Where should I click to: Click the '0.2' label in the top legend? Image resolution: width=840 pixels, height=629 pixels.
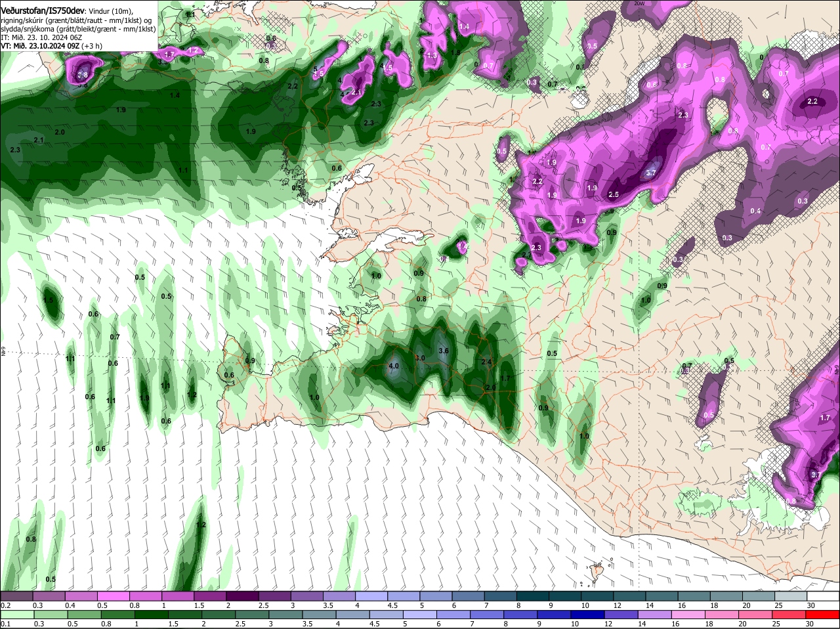tap(5, 605)
